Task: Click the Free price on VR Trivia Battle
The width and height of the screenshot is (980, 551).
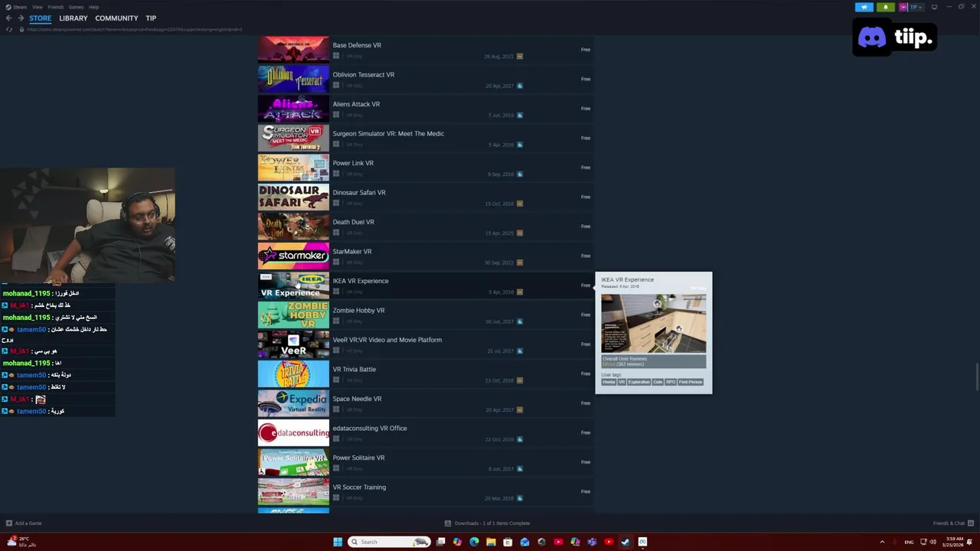Action: 586,373
